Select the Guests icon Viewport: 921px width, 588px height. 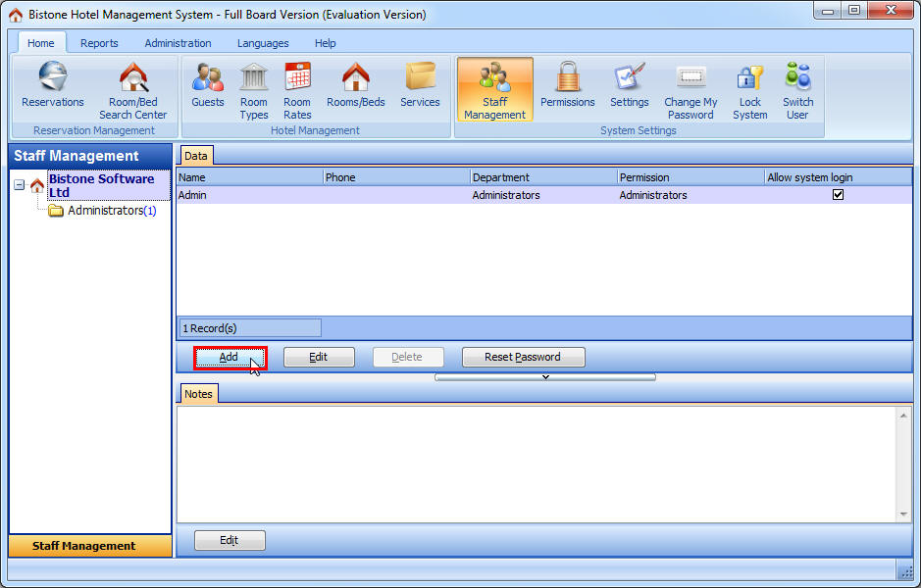pos(207,86)
